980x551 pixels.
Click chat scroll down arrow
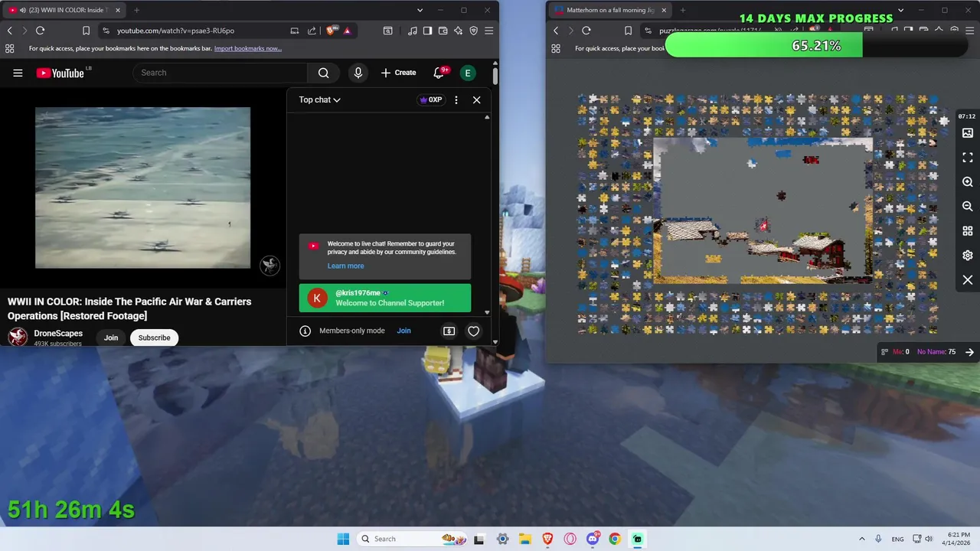[x=487, y=312]
